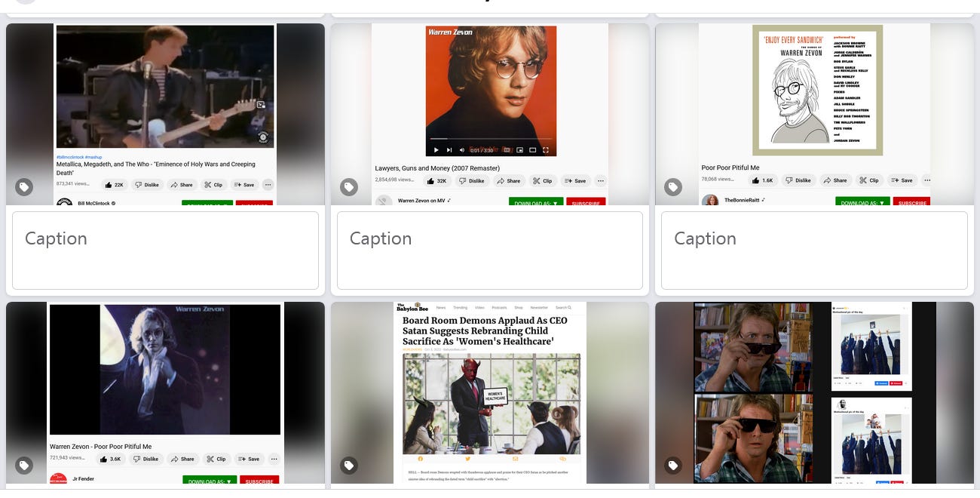The image size is (980, 498).
Task: Click Search in the Babylon Bee menu
Action: click(x=564, y=308)
